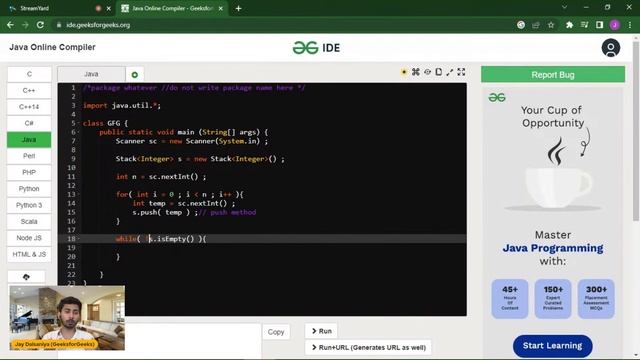Screen dimensions: 640x360
Task: Select the Java language option
Action: (x=29, y=140)
